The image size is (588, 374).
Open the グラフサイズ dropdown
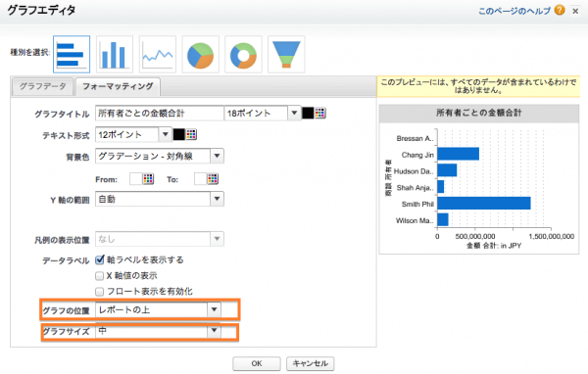(214, 331)
